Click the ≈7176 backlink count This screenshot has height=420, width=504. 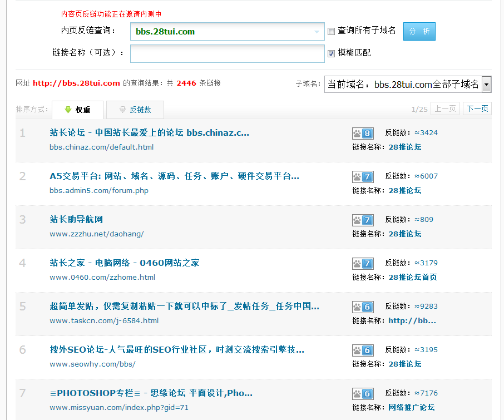point(426,393)
